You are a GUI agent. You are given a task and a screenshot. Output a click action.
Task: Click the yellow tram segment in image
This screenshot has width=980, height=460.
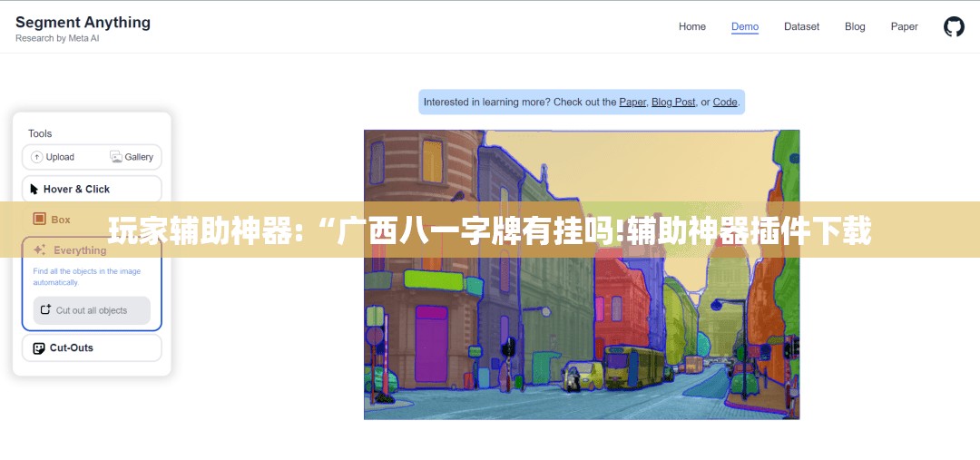pos(633,367)
